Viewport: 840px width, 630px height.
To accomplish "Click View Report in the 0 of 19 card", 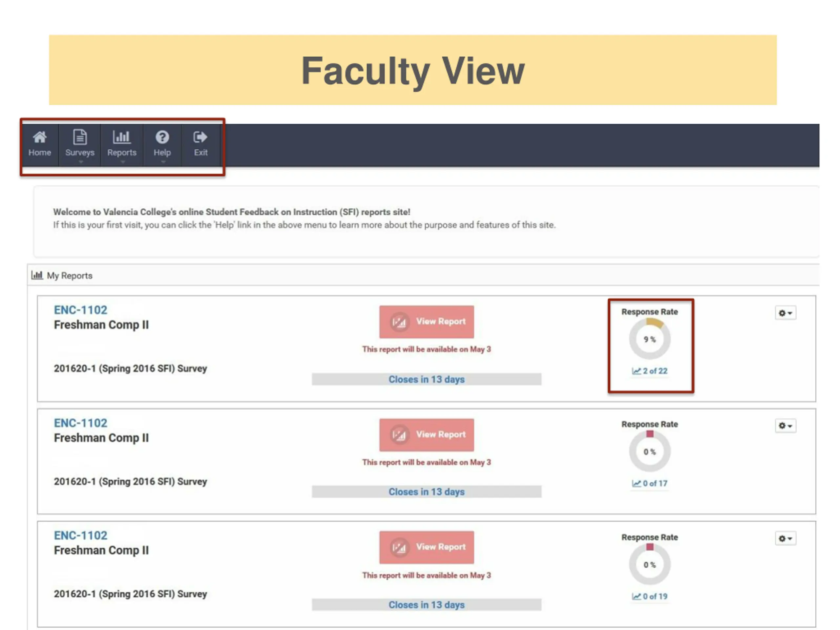I will click(427, 547).
